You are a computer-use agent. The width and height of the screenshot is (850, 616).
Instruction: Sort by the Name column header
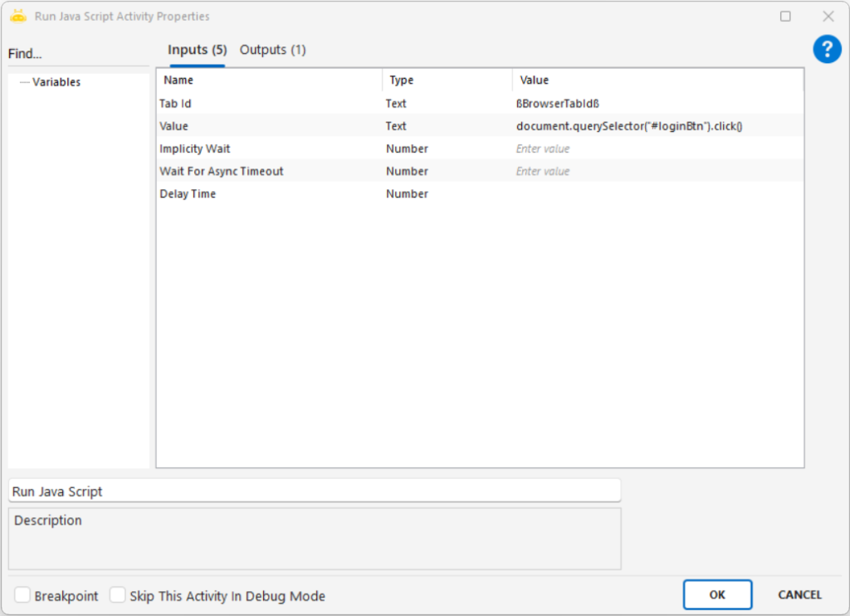tap(268, 81)
